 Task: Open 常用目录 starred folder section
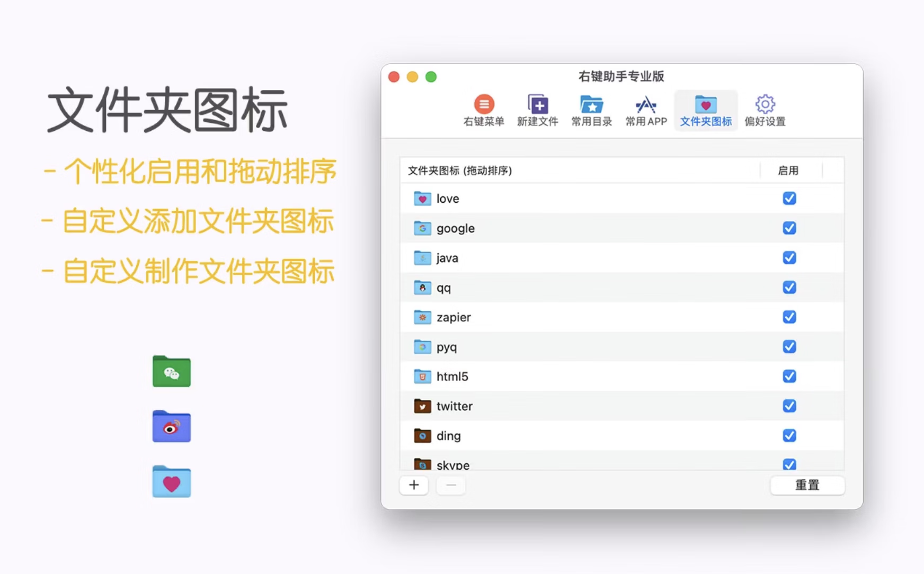pyautogui.click(x=591, y=110)
